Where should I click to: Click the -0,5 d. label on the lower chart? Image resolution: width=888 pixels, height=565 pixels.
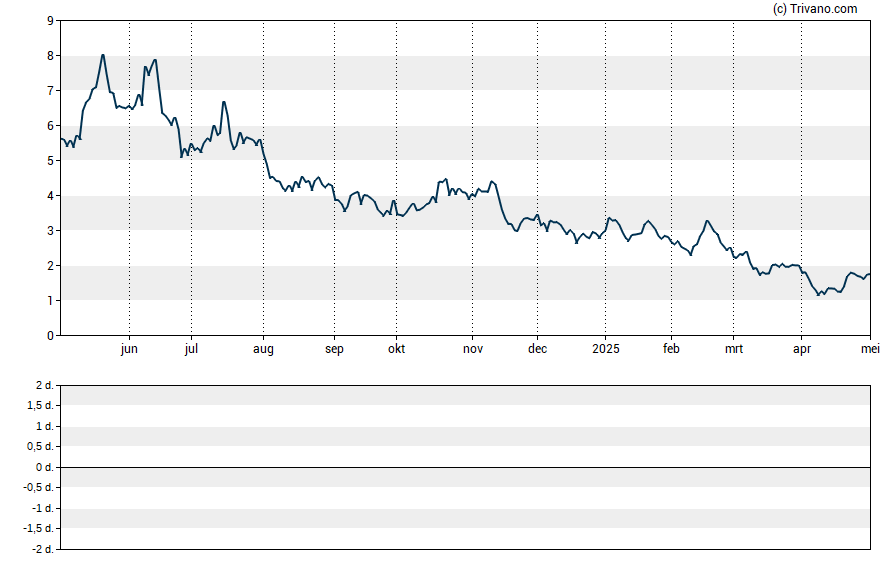(x=39, y=487)
